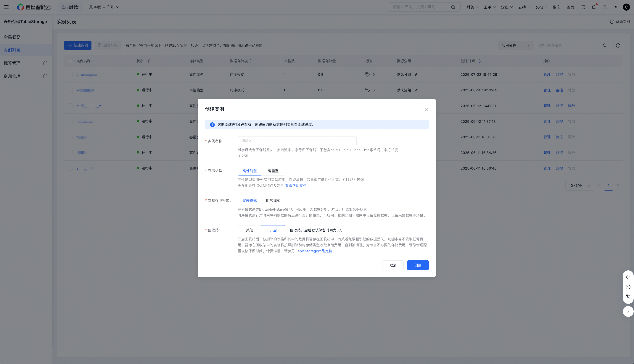The image size is (634, 364).
Task: Click the refresh icon beside instance search
Action: [x=618, y=45]
